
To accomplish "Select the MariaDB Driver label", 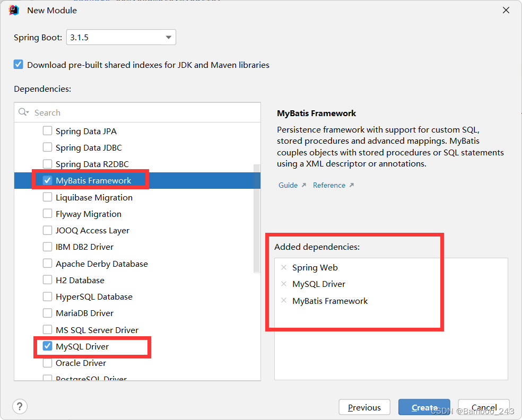I will (84, 313).
